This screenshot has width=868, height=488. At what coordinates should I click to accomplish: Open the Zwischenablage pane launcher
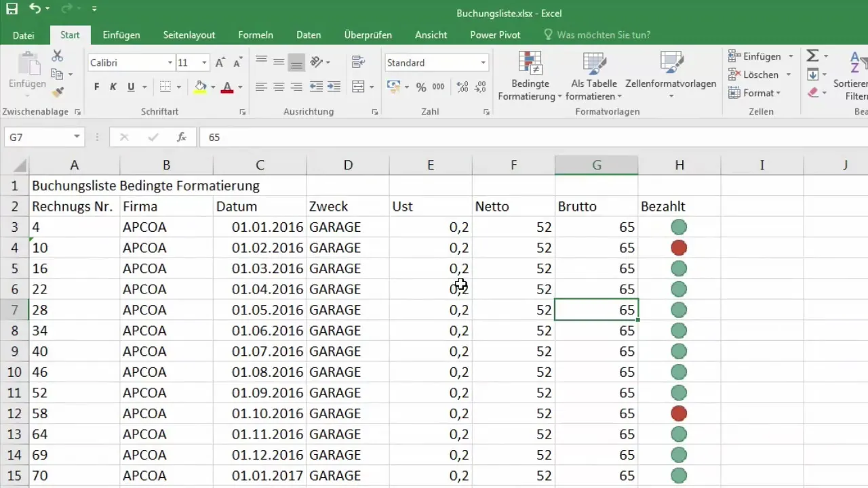point(77,112)
